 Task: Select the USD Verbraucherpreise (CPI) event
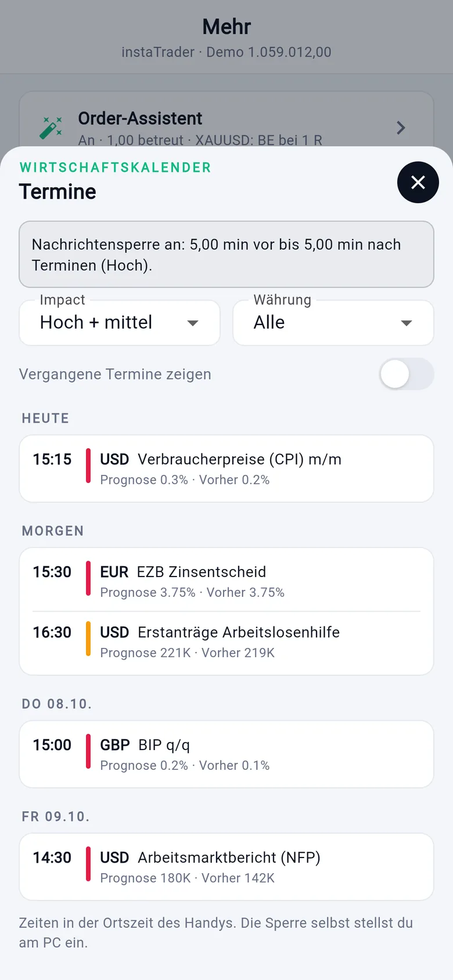click(227, 469)
